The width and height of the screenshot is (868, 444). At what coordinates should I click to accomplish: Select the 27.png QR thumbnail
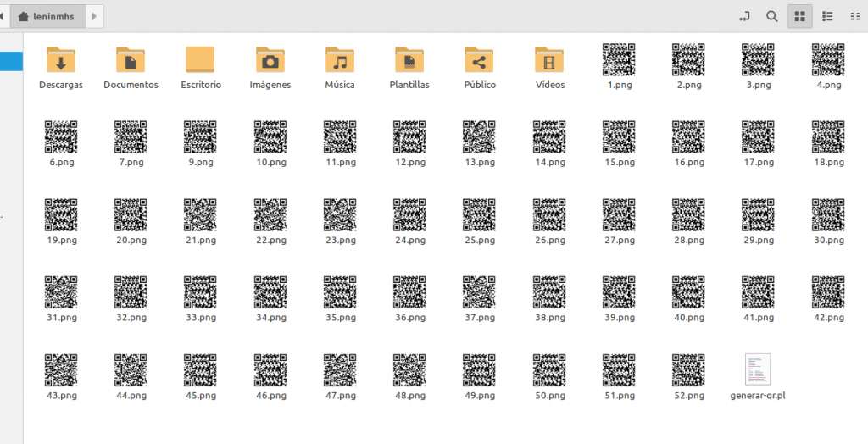(619, 215)
